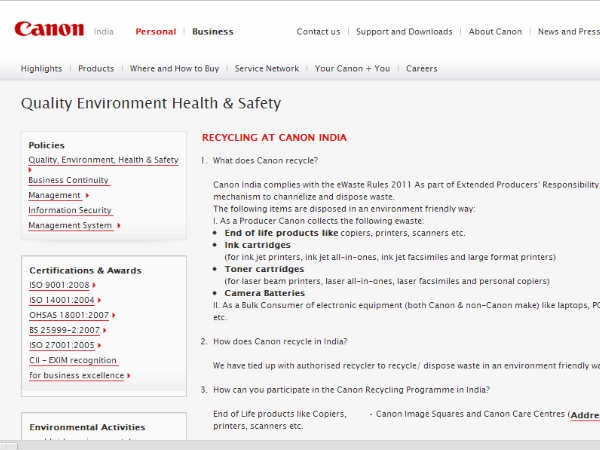The height and width of the screenshot is (450, 600).
Task: Click red arrow next to ISO 14001:2004
Action: [99, 300]
